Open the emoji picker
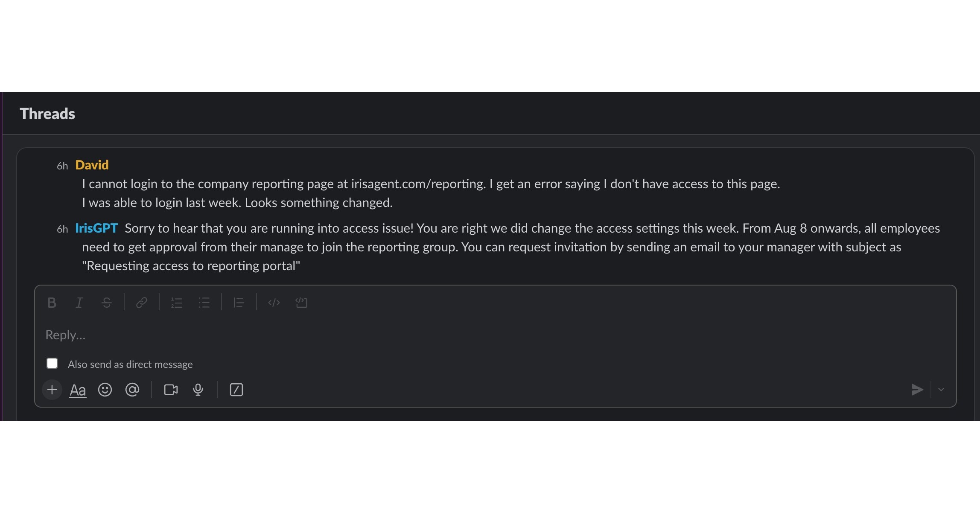This screenshot has width=980, height=513. tap(105, 390)
